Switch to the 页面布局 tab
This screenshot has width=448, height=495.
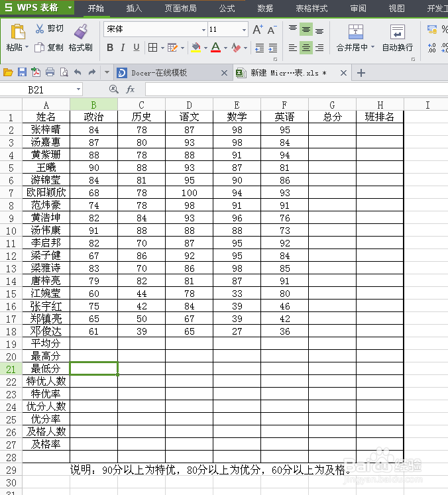(x=180, y=8)
